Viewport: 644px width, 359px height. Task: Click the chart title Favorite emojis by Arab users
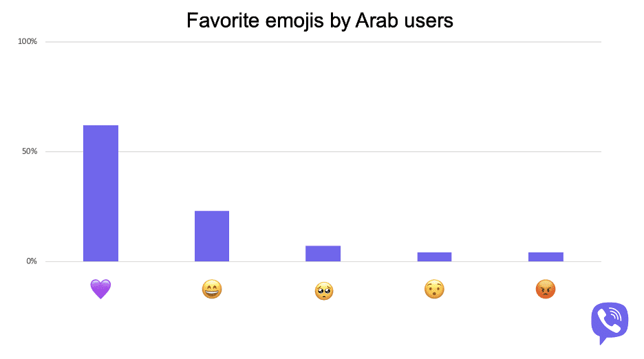point(319,21)
